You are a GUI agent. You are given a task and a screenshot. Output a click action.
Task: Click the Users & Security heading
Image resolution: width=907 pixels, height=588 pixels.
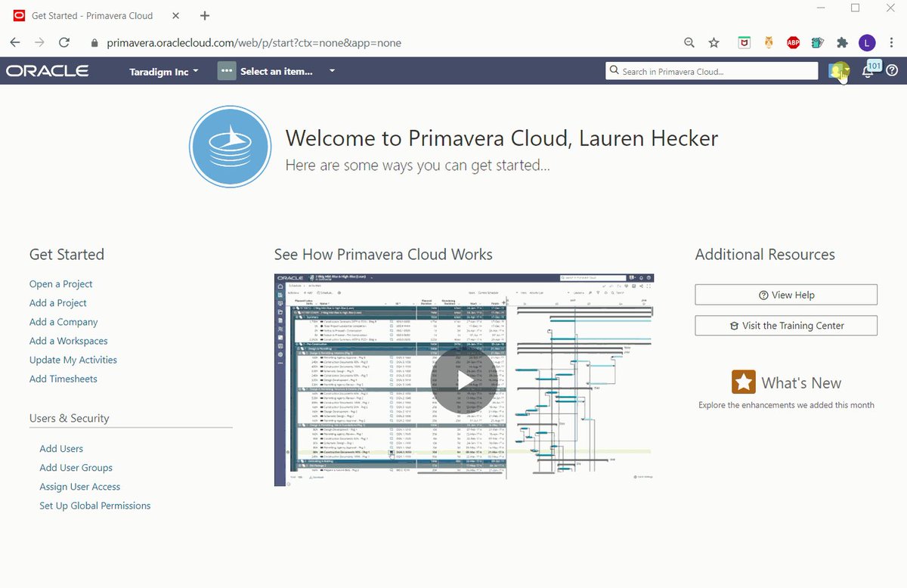coord(69,418)
